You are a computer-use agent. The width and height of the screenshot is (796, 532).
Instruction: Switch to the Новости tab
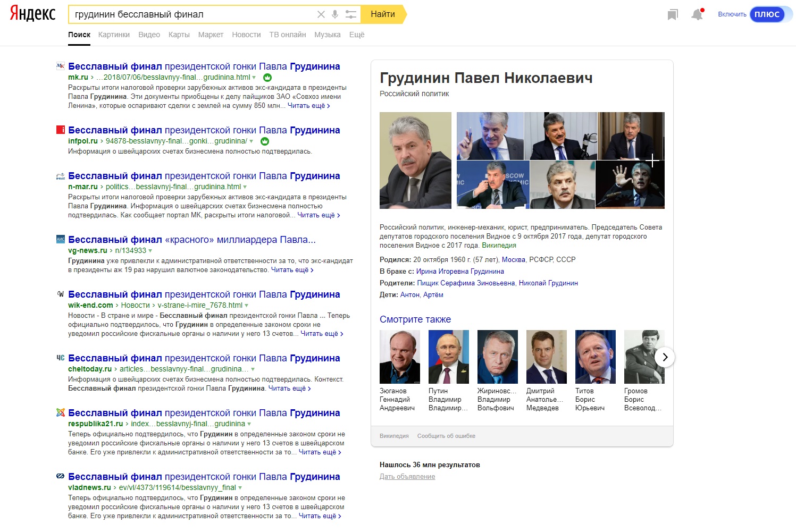pos(246,35)
